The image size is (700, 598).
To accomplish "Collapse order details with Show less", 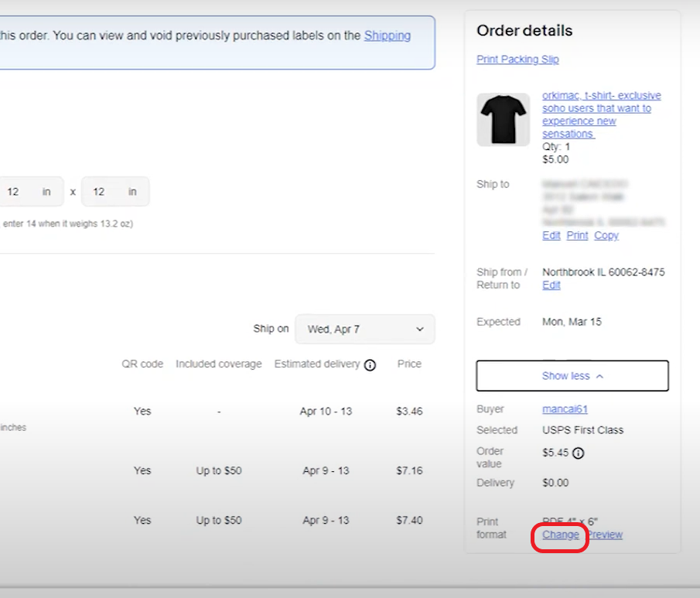I will click(572, 376).
